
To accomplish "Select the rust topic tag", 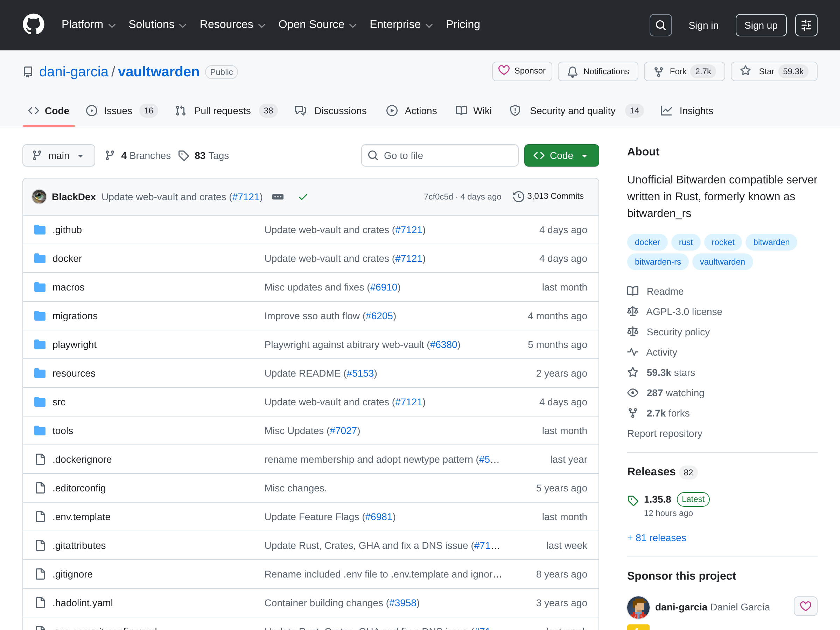I will click(x=685, y=242).
